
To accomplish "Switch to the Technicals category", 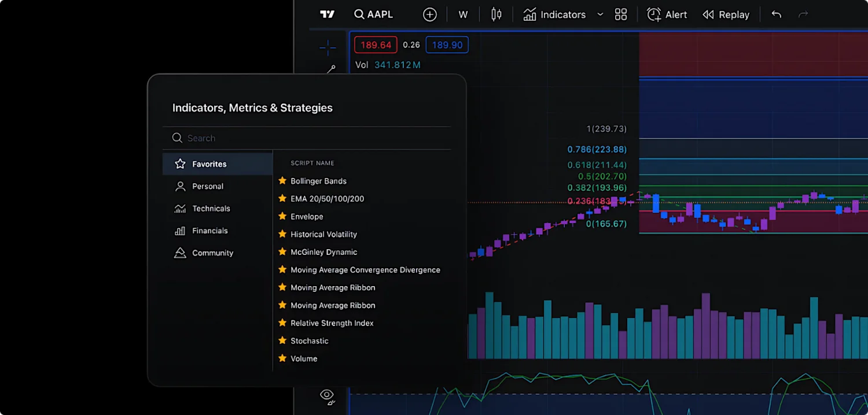I will 211,208.
